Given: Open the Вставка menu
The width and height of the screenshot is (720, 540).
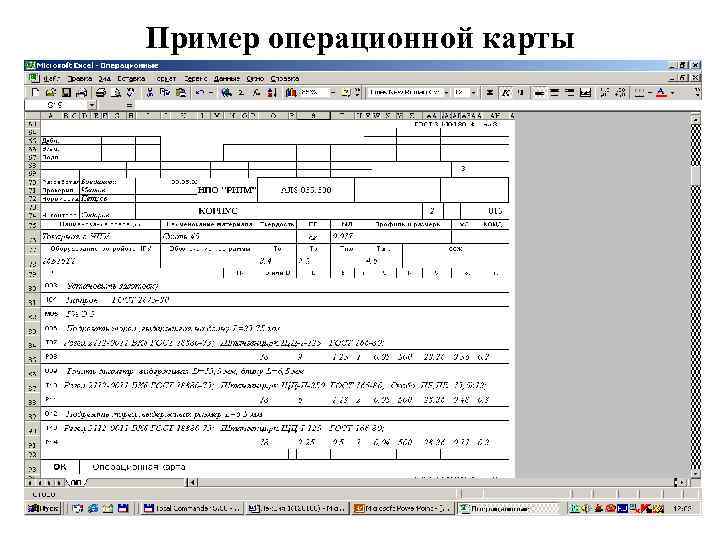Looking at the screenshot, I should point(131,79).
